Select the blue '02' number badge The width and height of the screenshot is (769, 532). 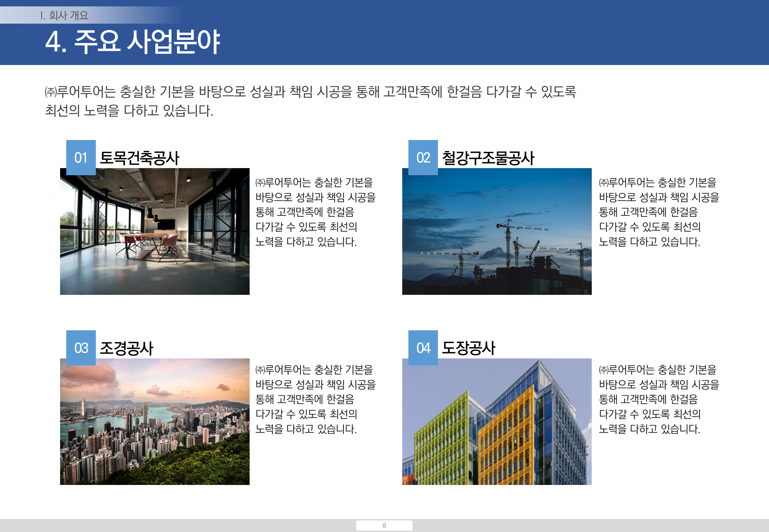click(x=423, y=157)
